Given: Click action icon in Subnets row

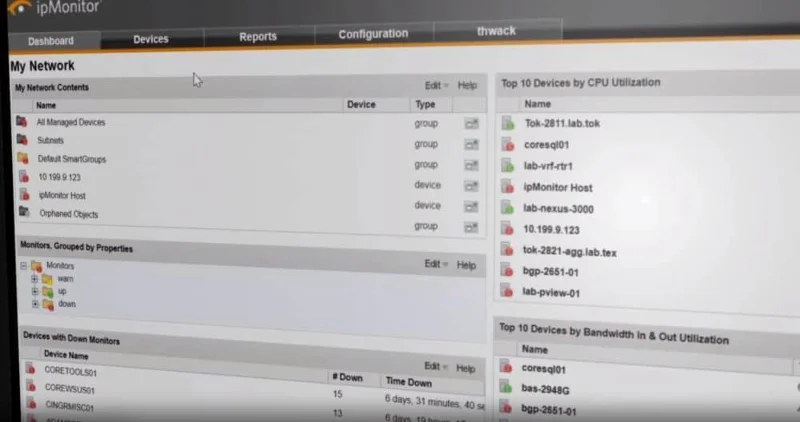Looking at the screenshot, I should 471,145.
